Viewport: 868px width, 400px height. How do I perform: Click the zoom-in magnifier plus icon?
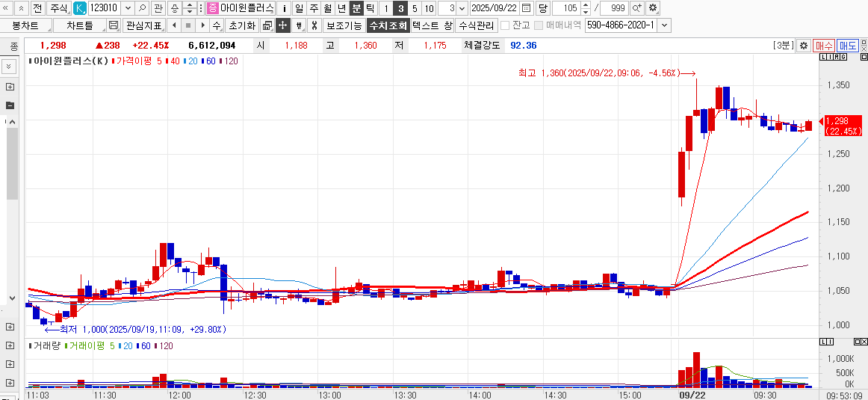(636, 8)
